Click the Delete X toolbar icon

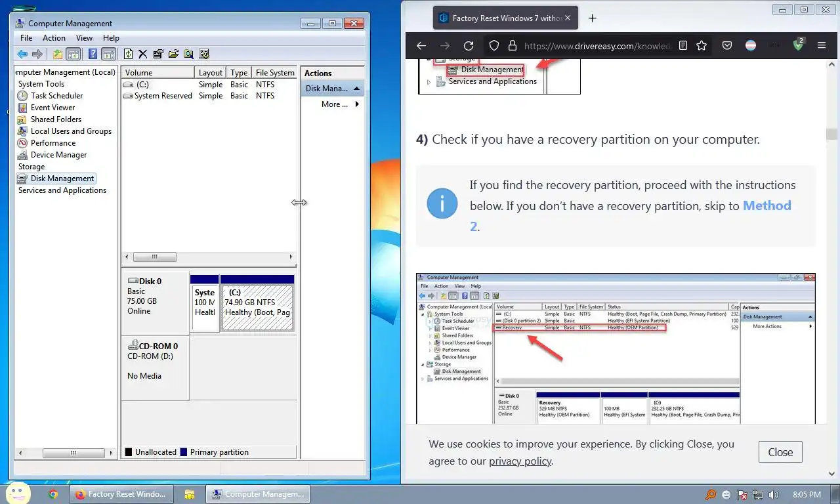(x=142, y=54)
